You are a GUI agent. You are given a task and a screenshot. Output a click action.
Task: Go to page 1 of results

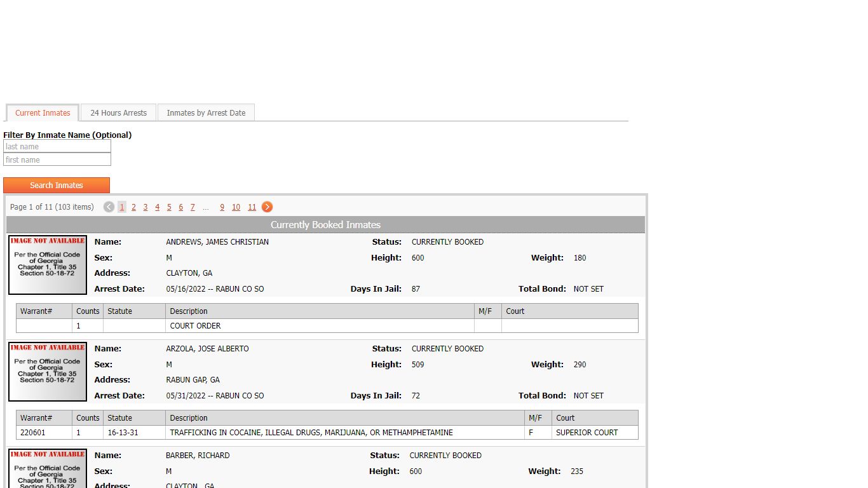(x=122, y=207)
